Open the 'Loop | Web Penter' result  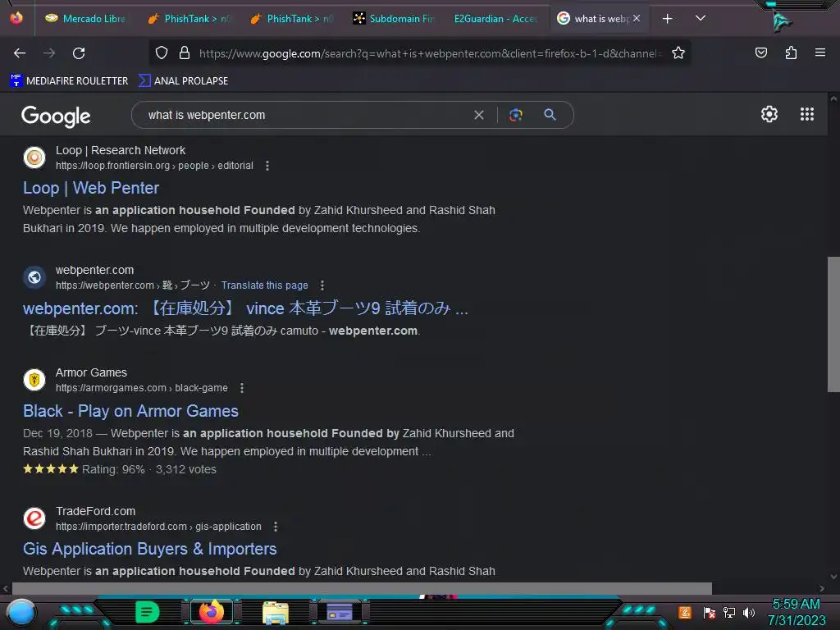[91, 188]
